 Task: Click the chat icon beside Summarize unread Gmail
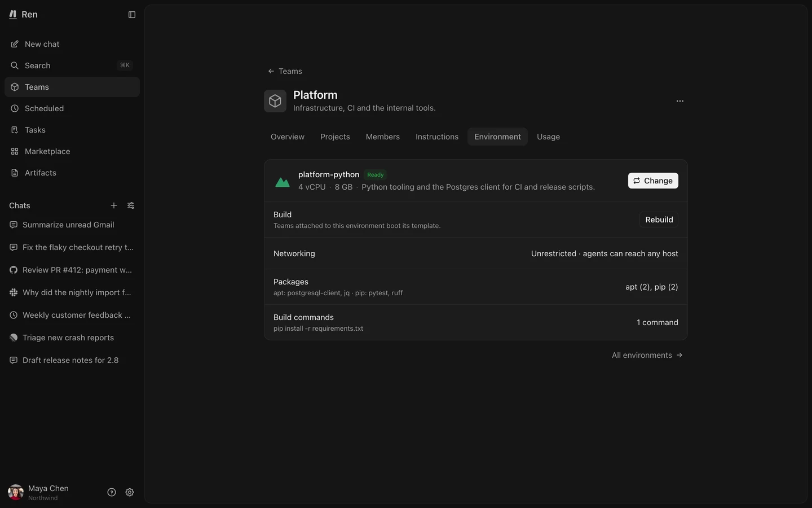coord(14,225)
